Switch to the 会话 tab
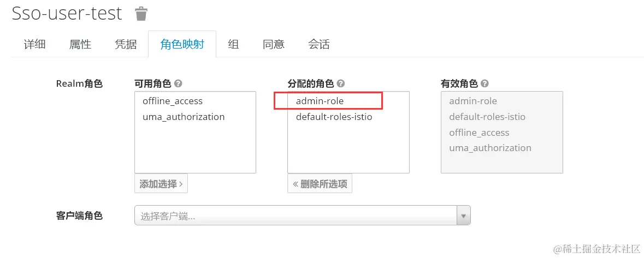 click(x=318, y=44)
